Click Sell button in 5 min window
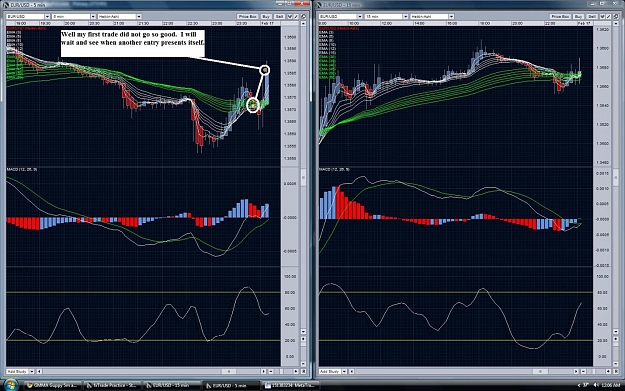The image size is (625, 391). (279, 17)
